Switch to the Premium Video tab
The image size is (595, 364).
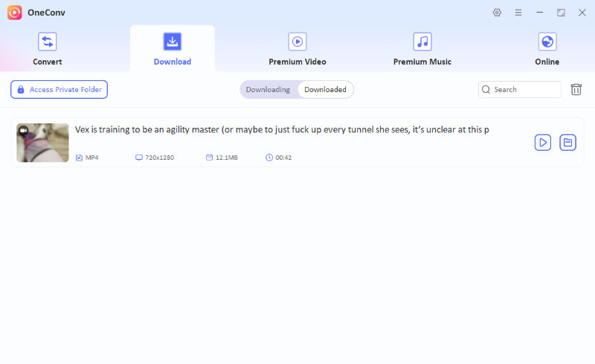click(x=297, y=49)
